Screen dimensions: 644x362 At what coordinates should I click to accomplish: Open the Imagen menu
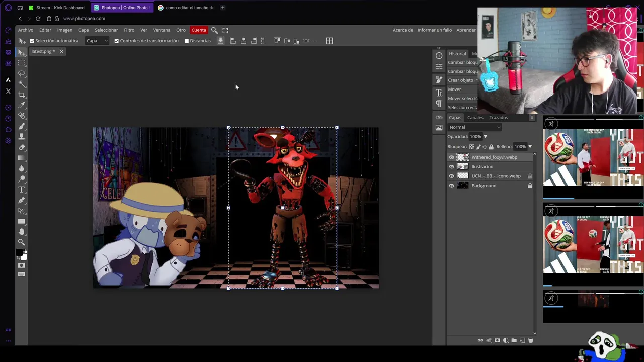click(64, 30)
